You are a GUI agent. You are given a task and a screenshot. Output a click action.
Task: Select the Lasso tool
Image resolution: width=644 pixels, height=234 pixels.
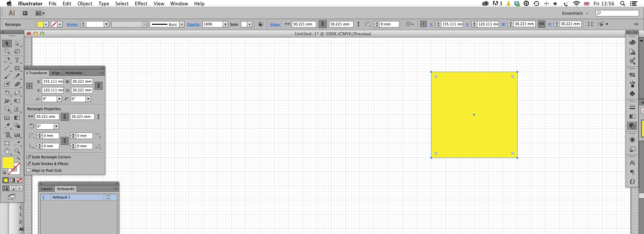pyautogui.click(x=17, y=52)
